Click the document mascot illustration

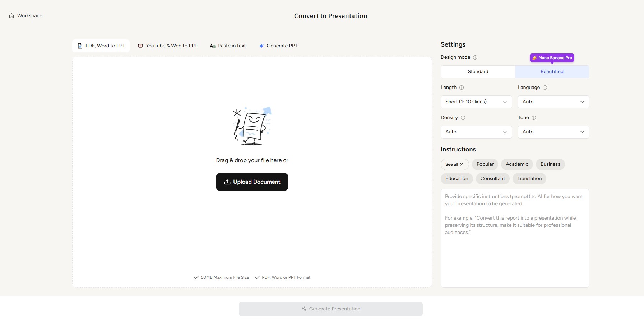coord(252,126)
